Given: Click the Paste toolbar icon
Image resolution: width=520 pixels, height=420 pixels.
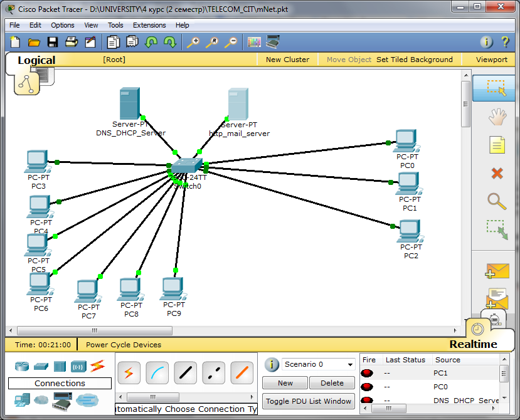Looking at the screenshot, I should [x=132, y=42].
